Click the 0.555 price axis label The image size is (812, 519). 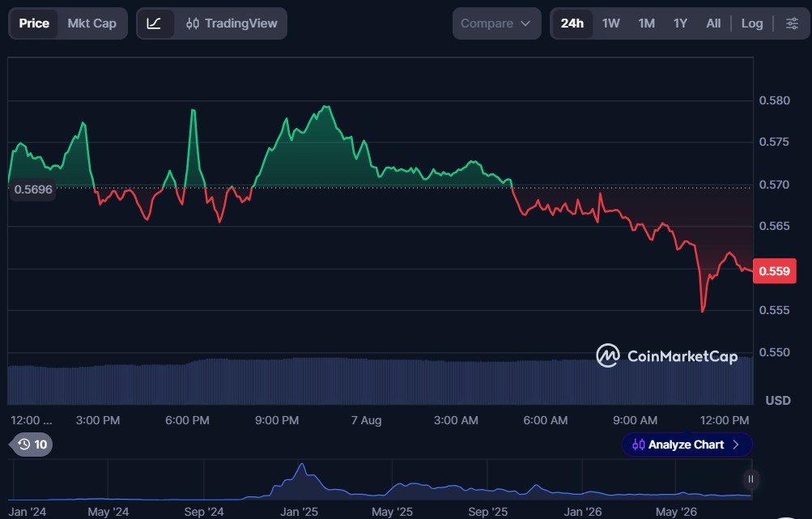click(x=774, y=310)
